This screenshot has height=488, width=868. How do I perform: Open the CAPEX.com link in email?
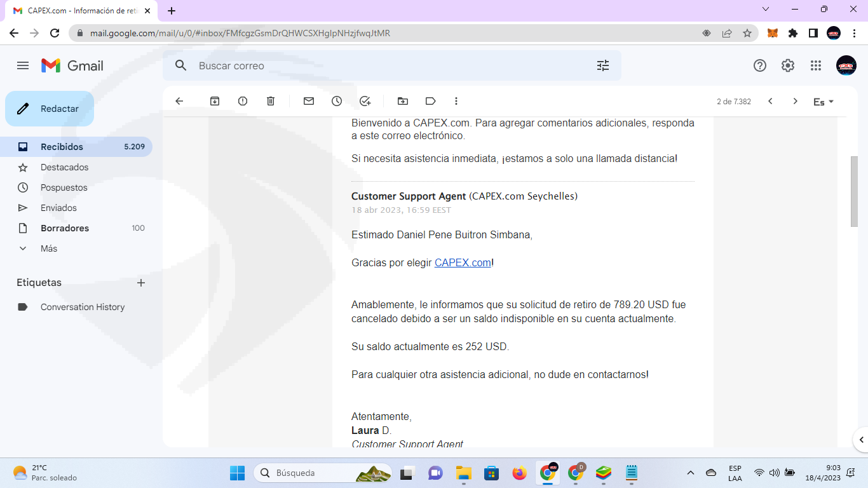[x=463, y=262]
